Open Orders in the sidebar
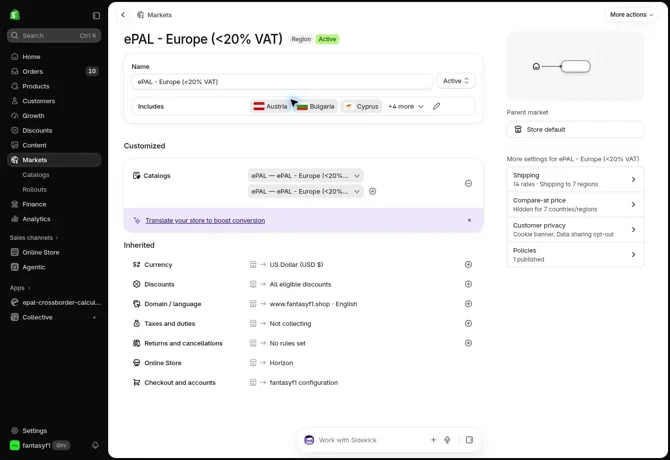Viewport: 670px width, 460px height. [x=54, y=71]
